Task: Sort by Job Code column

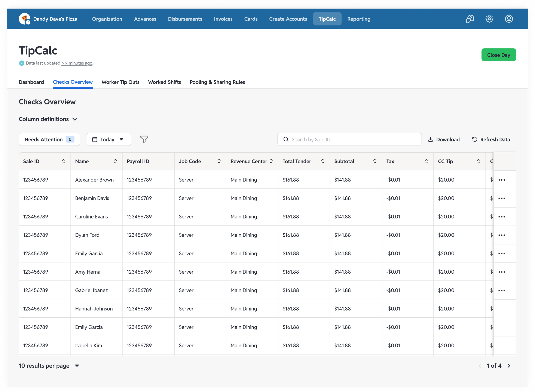Action: click(x=219, y=161)
